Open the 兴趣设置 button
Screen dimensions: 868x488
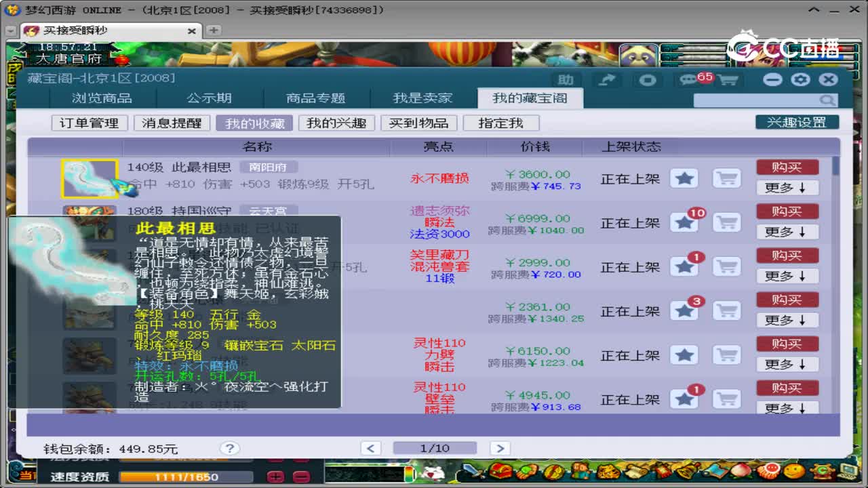pyautogui.click(x=797, y=123)
